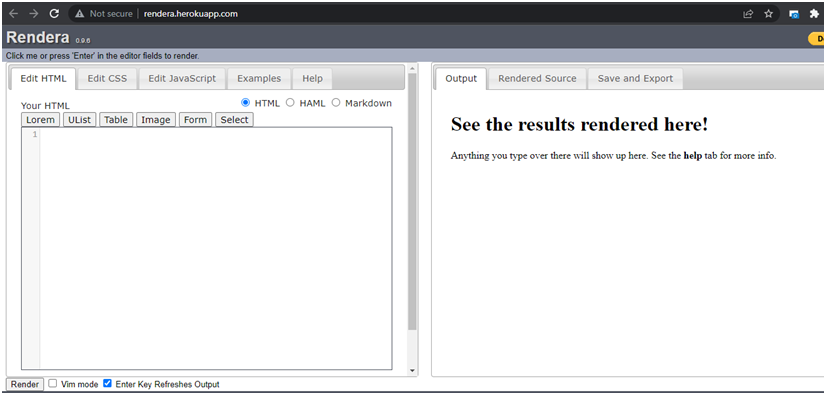Screen dimensions: 826x395
Task: Click the render hint banner text
Action: tap(103, 55)
